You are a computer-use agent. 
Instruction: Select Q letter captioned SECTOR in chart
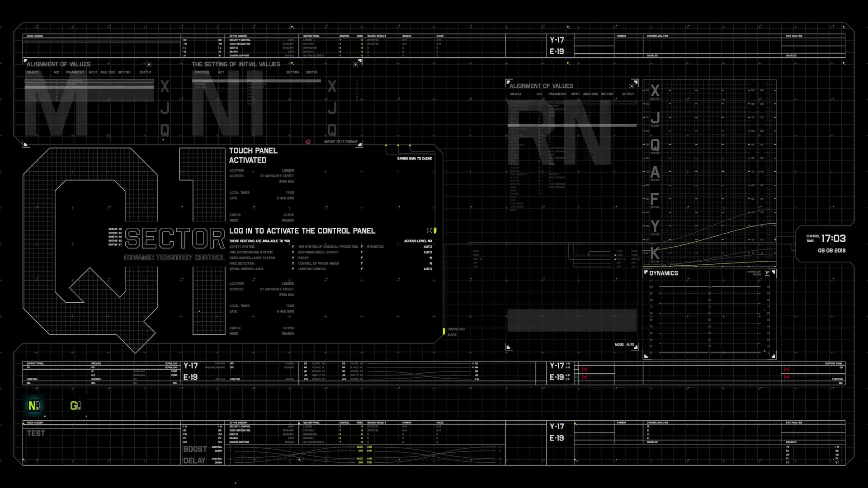point(655,145)
